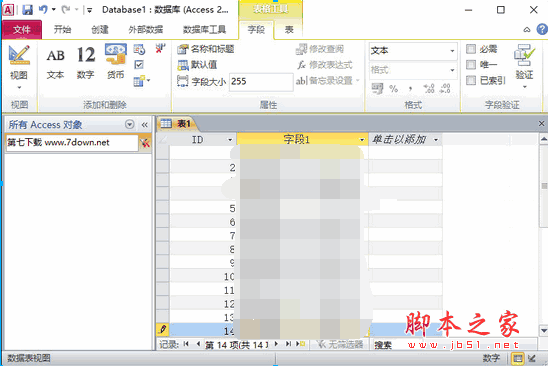Viewport: 548px width, 366px height.
Task: Apply currency number format icon
Action: 377,88
